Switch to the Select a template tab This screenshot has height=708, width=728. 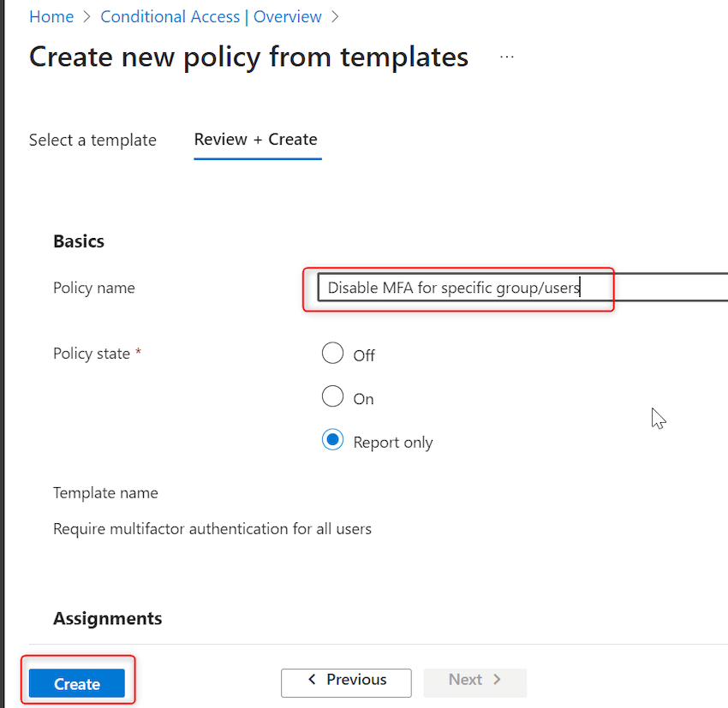(x=92, y=140)
